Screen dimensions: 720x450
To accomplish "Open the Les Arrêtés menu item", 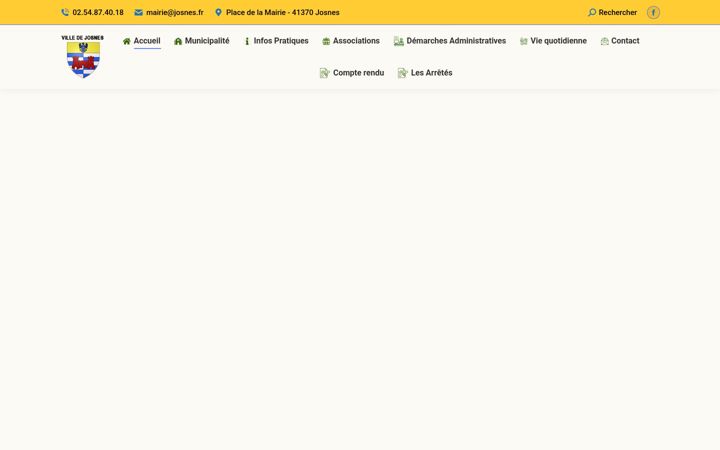I will 431,73.
